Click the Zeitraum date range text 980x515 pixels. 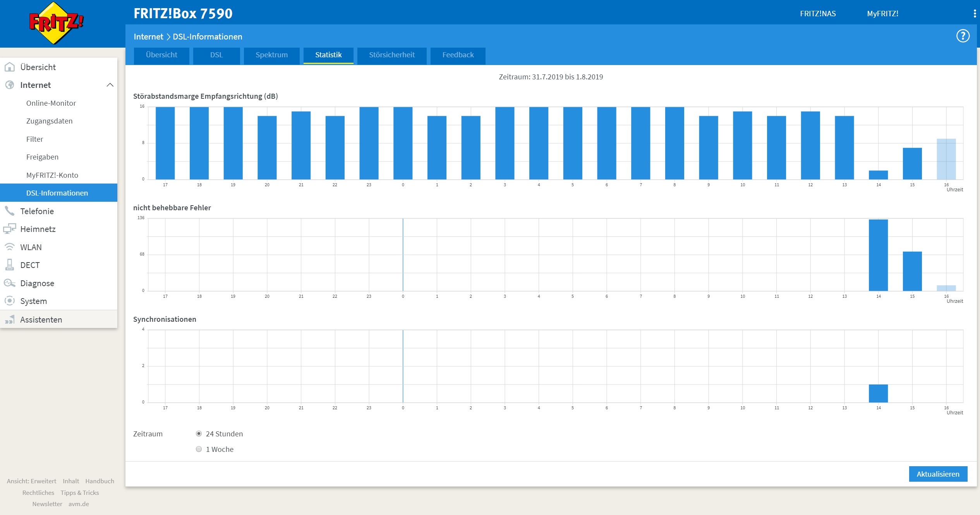click(551, 77)
